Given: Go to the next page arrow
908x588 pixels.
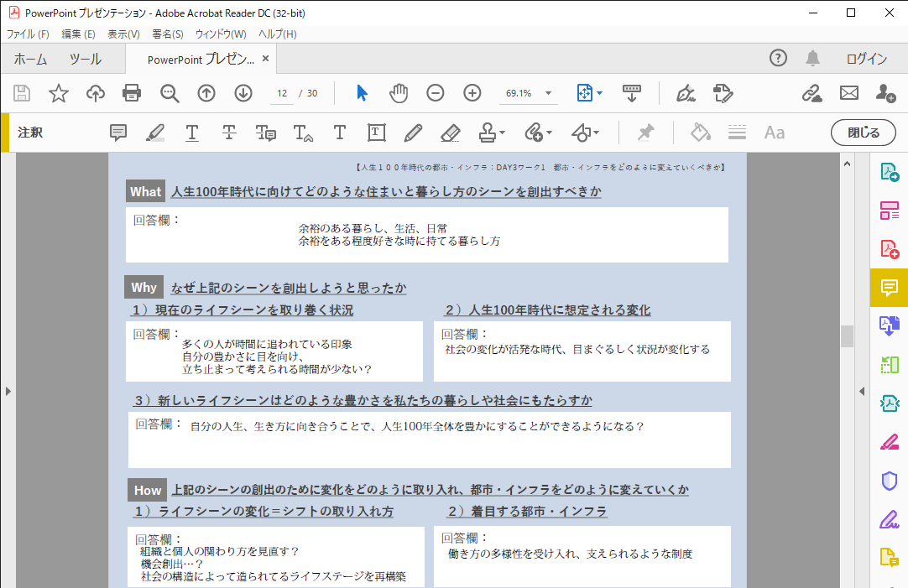Looking at the screenshot, I should click(243, 93).
